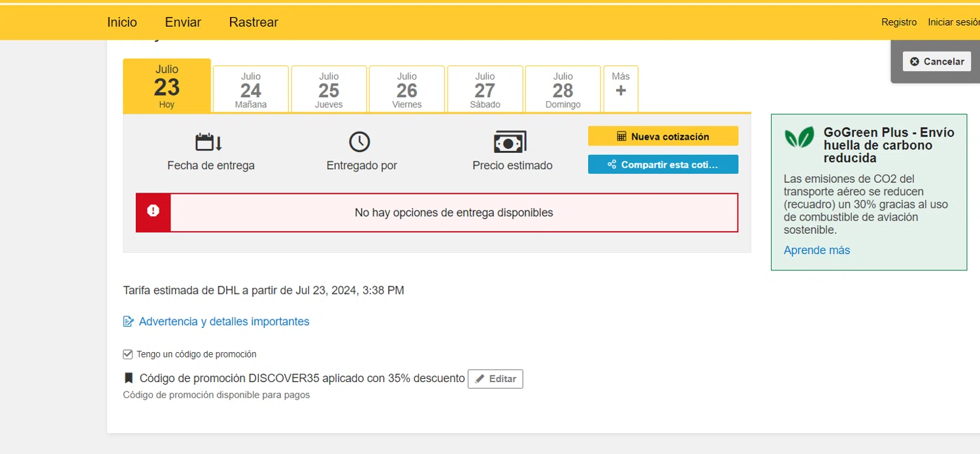Click the Registro link
Image resolution: width=980 pixels, height=454 pixels.
(x=899, y=22)
